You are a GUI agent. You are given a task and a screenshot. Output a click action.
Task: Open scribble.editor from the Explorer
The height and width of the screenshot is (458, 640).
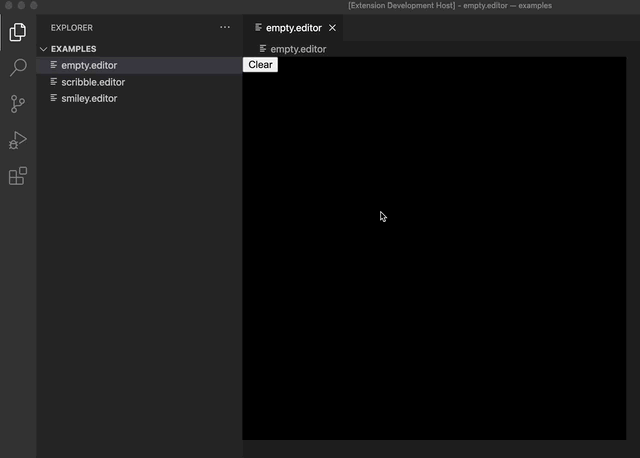[139, 82]
